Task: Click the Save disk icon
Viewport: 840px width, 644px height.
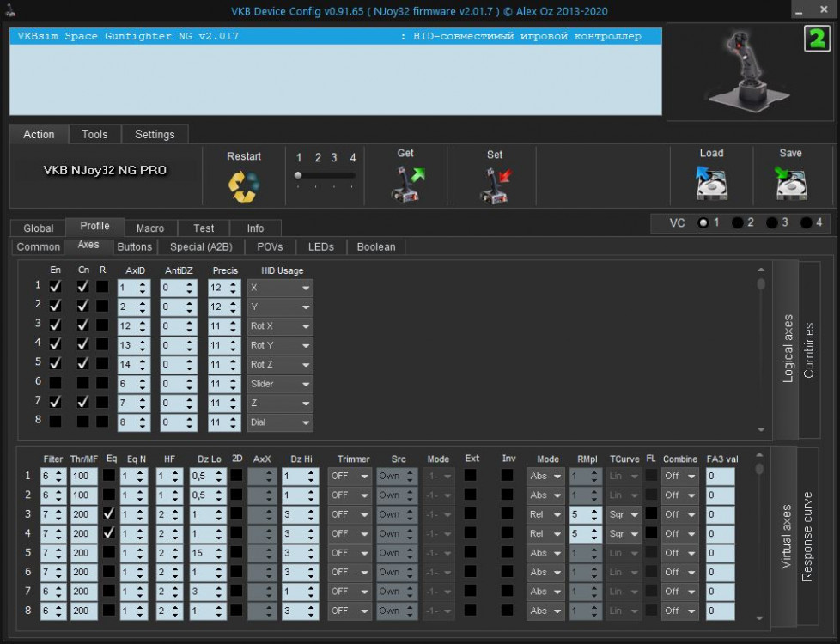Action: (790, 183)
